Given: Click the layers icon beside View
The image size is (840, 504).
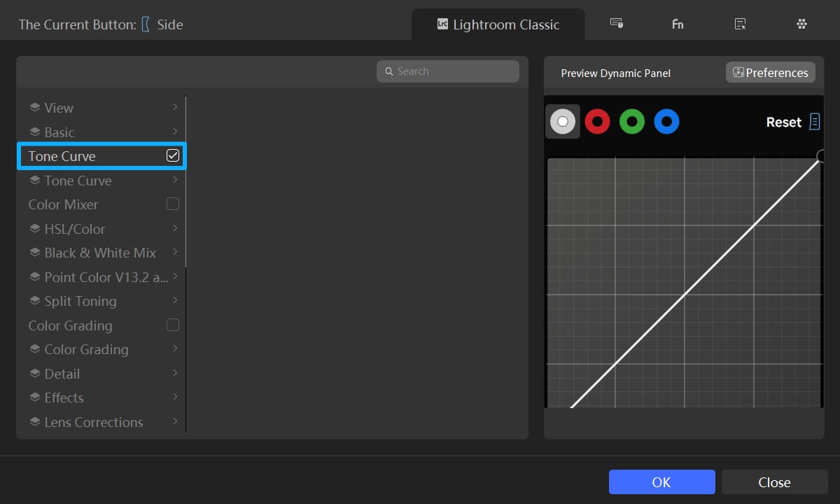Looking at the screenshot, I should (34, 108).
